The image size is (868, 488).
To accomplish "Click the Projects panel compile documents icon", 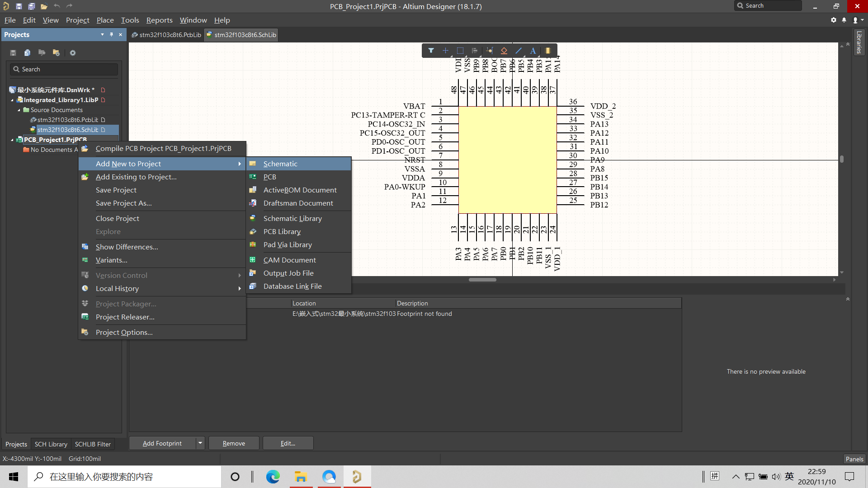I will point(28,53).
